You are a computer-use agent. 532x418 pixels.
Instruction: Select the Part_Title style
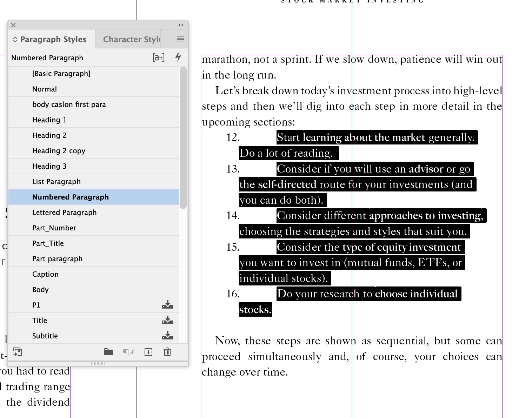point(94,243)
